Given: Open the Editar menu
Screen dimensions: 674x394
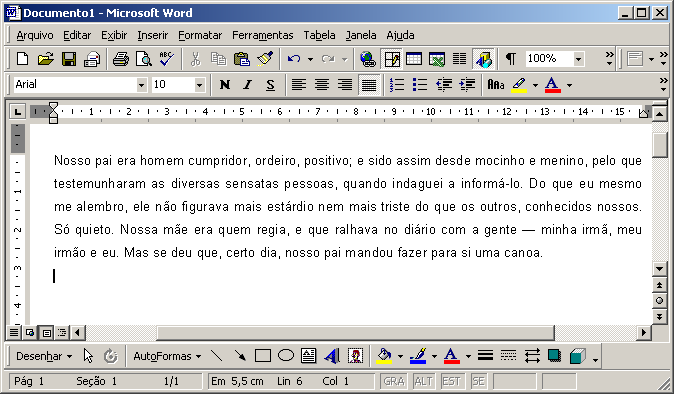Looking at the screenshot, I should pos(77,35).
